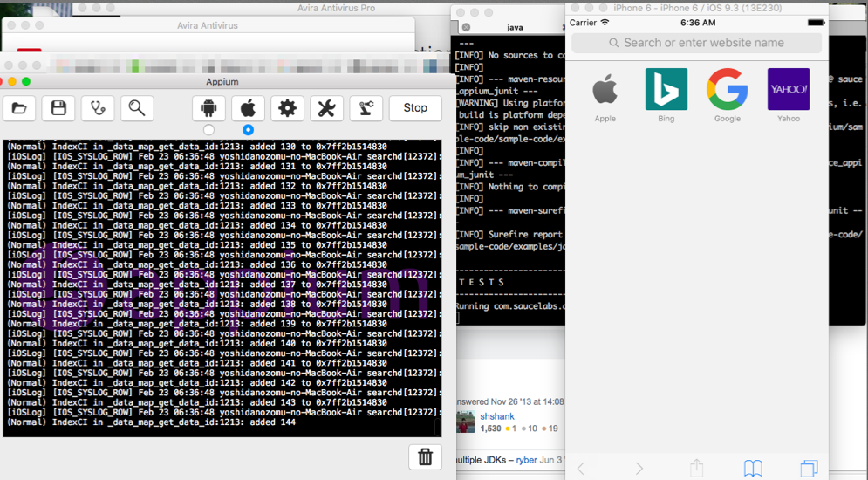This screenshot has height=480, width=868.
Task: Click the 6:36 AM time in the simulator
Action: tap(698, 23)
